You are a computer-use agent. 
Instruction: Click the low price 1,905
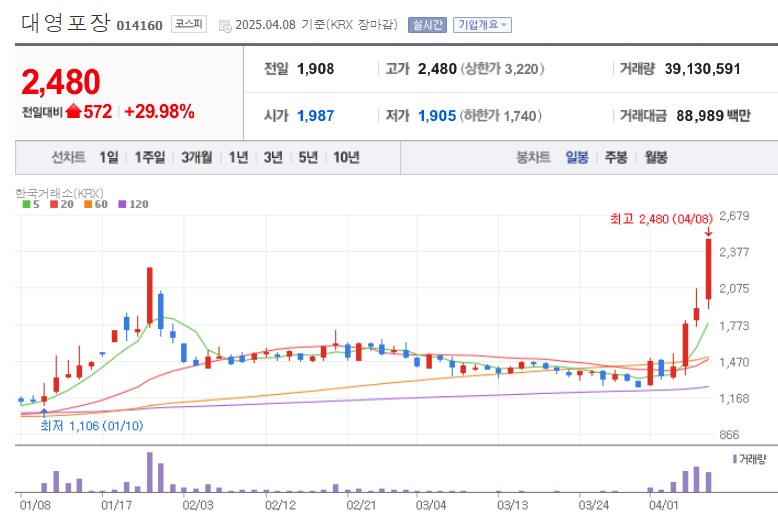[437, 116]
